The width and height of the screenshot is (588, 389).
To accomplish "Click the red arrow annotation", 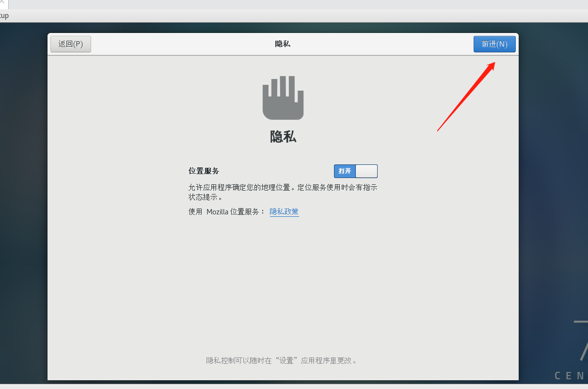I will tap(465, 97).
